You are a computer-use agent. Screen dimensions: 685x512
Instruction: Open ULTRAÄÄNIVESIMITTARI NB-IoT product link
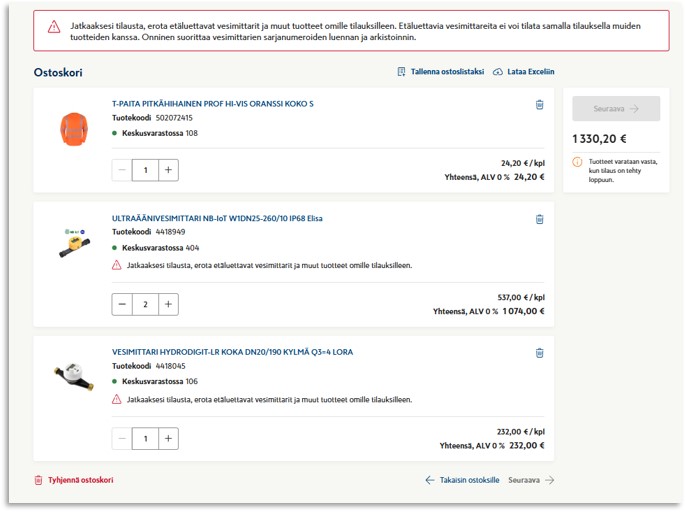(217, 218)
